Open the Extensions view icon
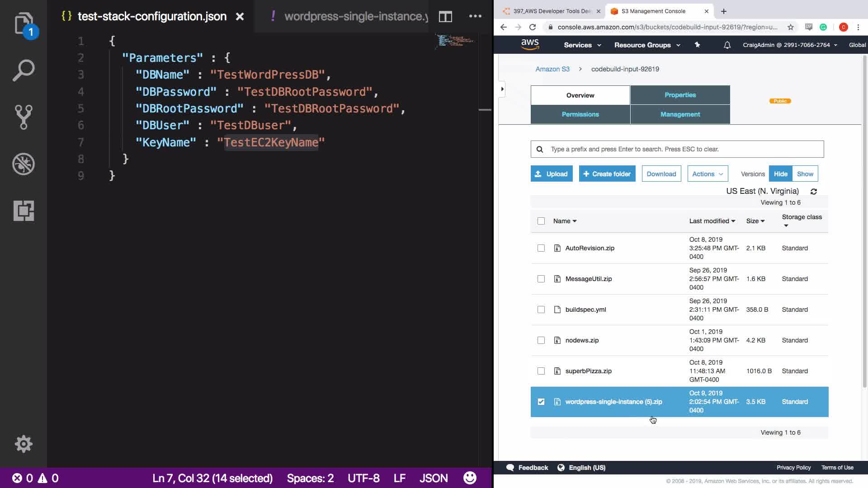 (x=24, y=211)
